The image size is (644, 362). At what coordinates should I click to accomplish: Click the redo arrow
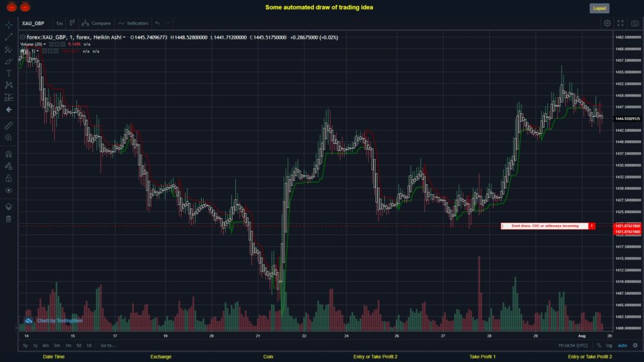tap(167, 23)
